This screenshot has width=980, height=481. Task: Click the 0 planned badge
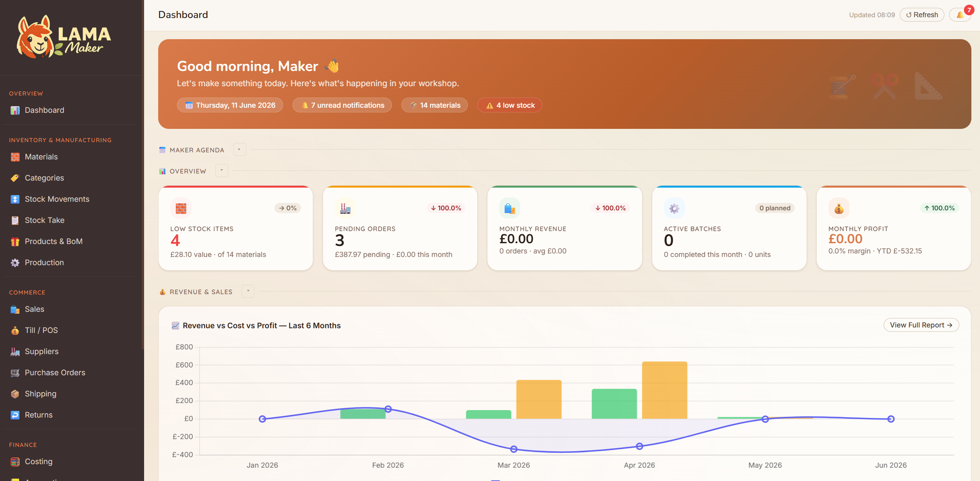775,208
